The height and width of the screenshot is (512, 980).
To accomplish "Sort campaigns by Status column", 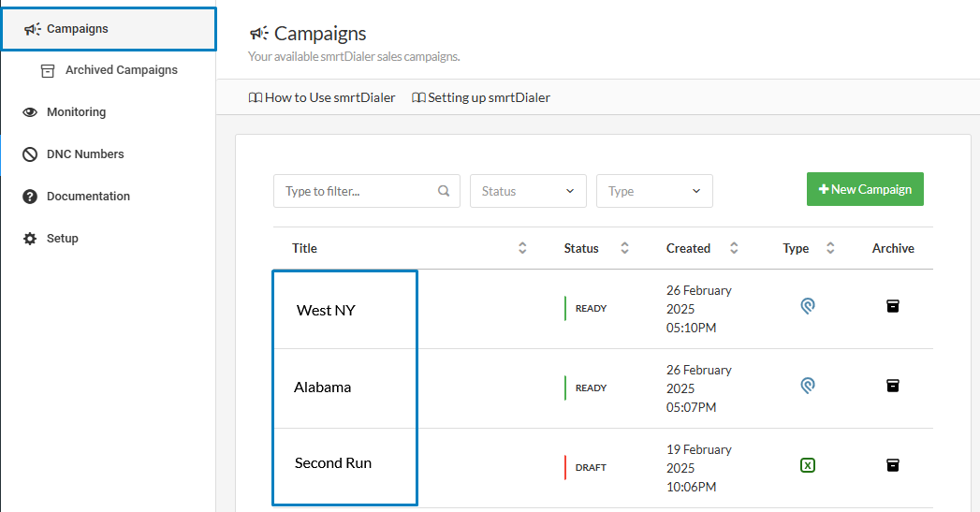I will (624, 248).
